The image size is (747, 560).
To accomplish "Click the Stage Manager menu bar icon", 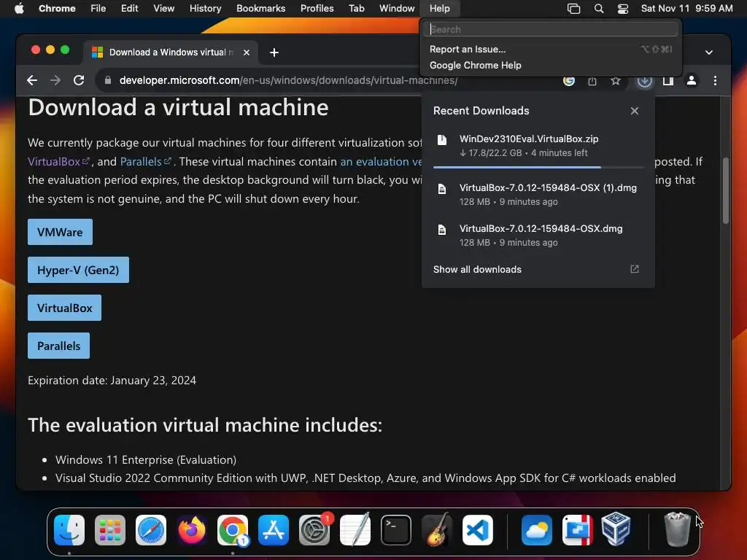I will (573, 9).
